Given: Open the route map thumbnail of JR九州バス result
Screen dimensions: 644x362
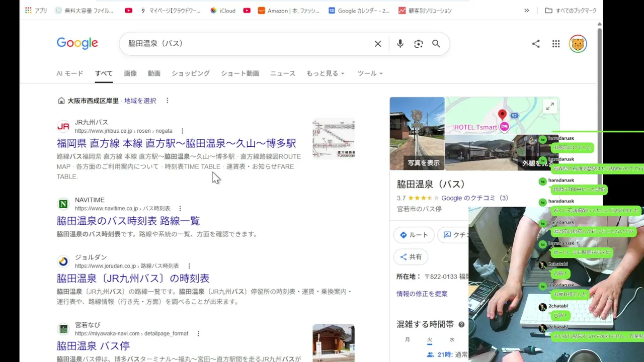Looking at the screenshot, I should point(334,138).
